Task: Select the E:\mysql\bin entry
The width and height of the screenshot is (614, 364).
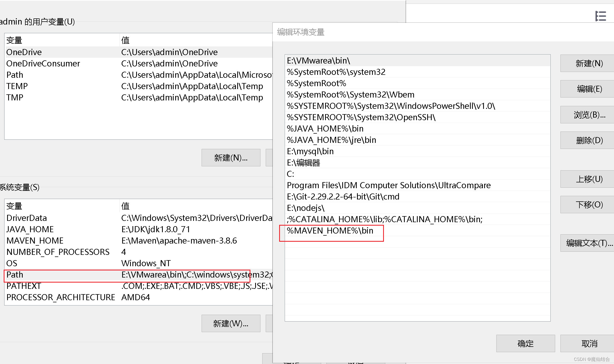Action: (x=418, y=151)
